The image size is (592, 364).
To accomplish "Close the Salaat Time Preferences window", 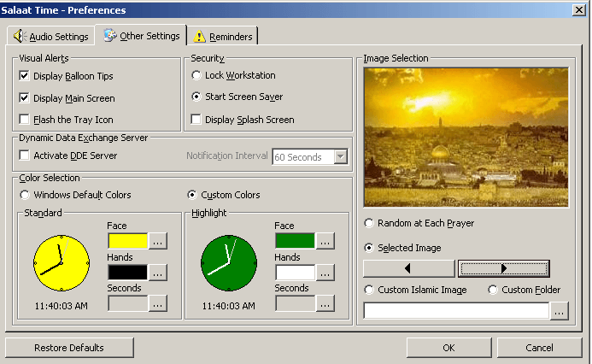I will click(x=579, y=9).
